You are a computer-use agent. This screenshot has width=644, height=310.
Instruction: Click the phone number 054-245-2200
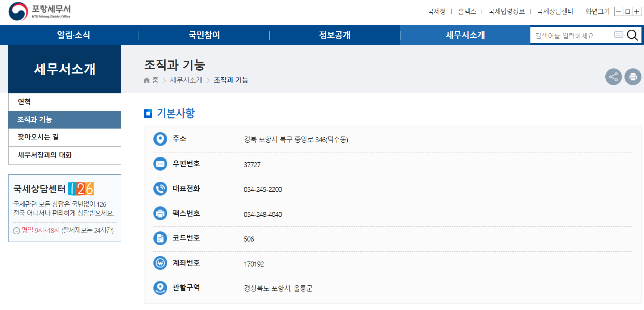(263, 189)
